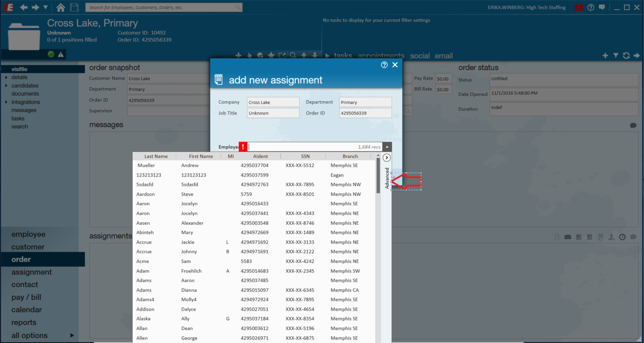Open the reports section
This screenshot has width=644, height=343.
[x=24, y=322]
